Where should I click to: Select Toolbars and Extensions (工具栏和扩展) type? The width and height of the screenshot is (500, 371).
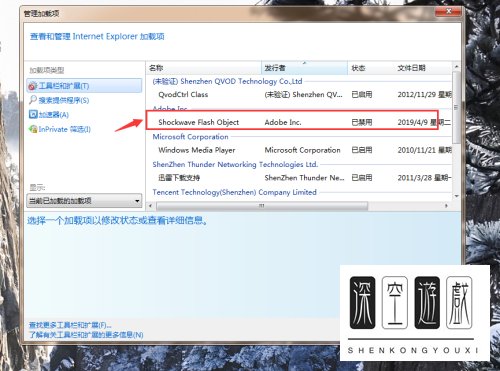pos(84,86)
